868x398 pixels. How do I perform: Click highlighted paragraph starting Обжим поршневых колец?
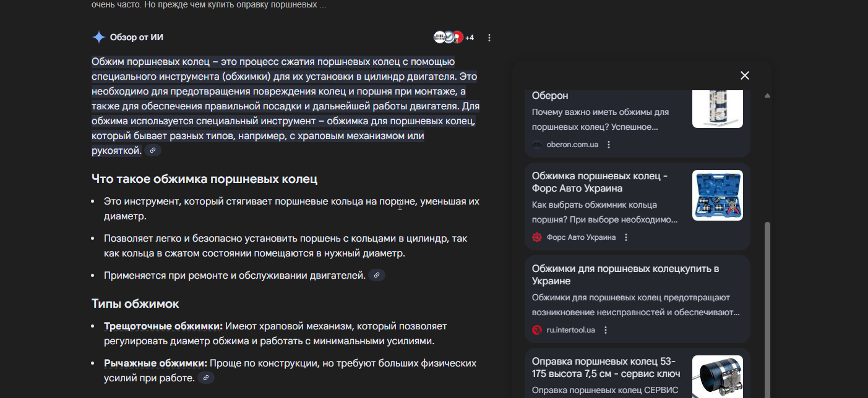(x=285, y=106)
